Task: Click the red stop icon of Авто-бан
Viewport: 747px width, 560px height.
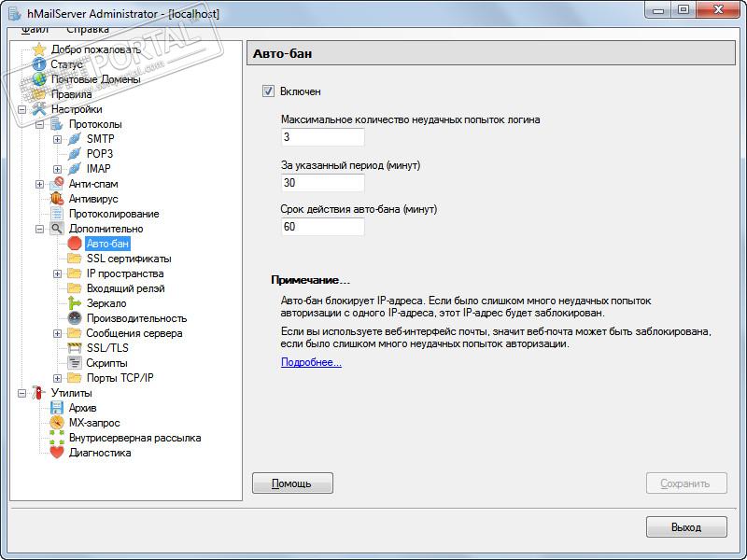Action: [x=75, y=244]
